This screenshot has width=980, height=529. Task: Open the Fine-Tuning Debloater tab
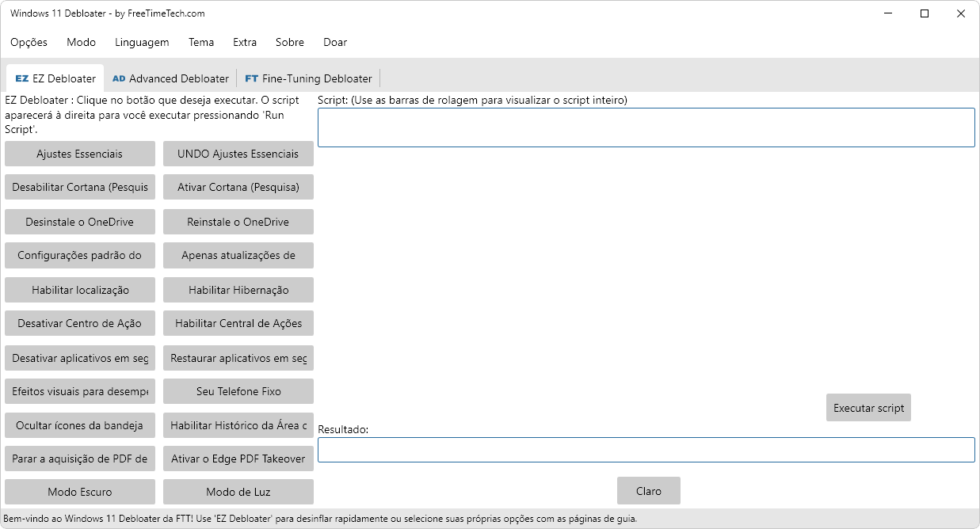tap(308, 78)
